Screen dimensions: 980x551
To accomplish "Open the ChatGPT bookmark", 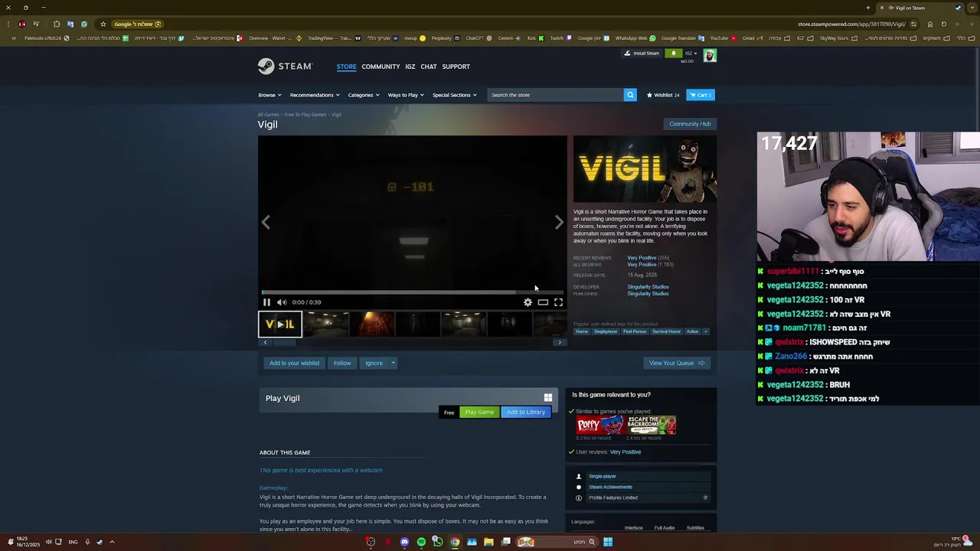I will pyautogui.click(x=479, y=38).
